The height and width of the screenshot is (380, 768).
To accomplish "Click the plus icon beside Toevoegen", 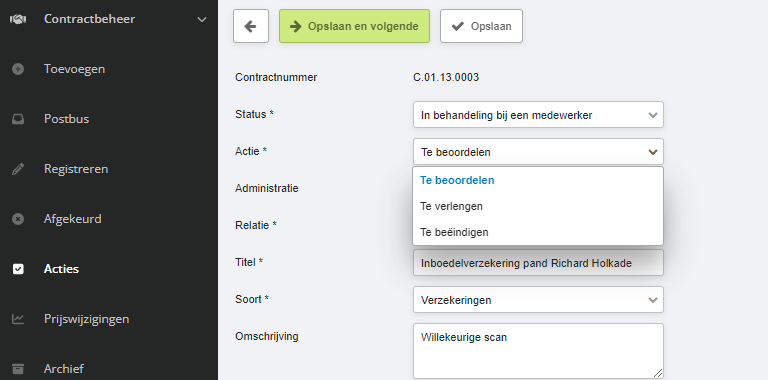I will pos(18,69).
